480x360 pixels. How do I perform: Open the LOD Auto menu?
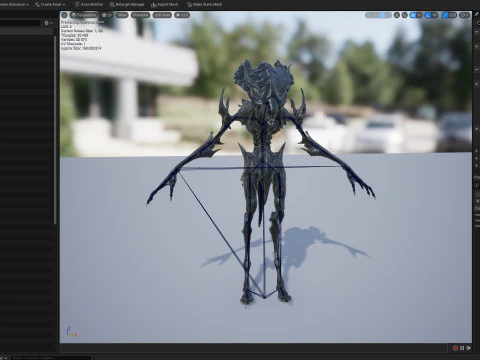point(162,15)
